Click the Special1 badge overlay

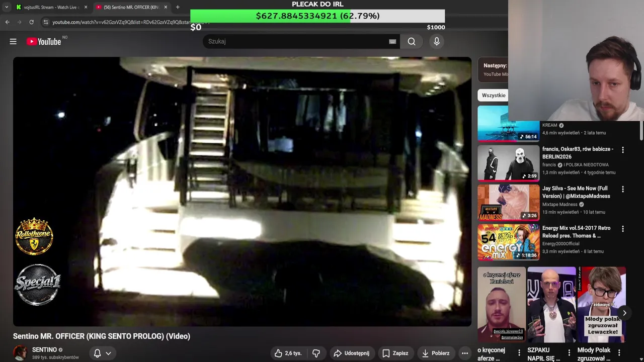click(37, 285)
